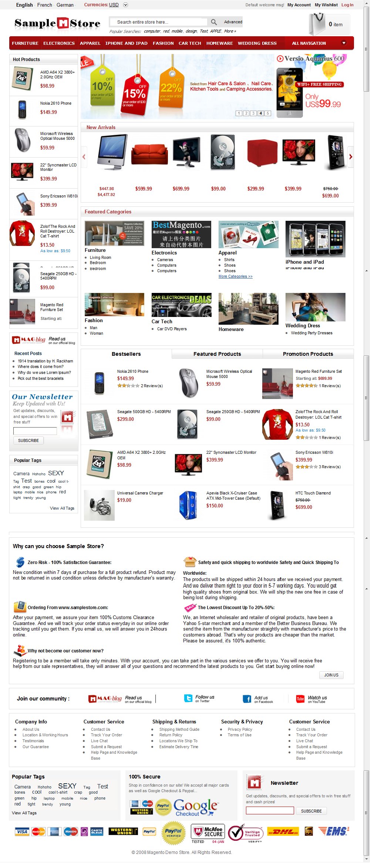Click the PayPal Verified gold seal
The image size is (371, 868).
point(173,832)
